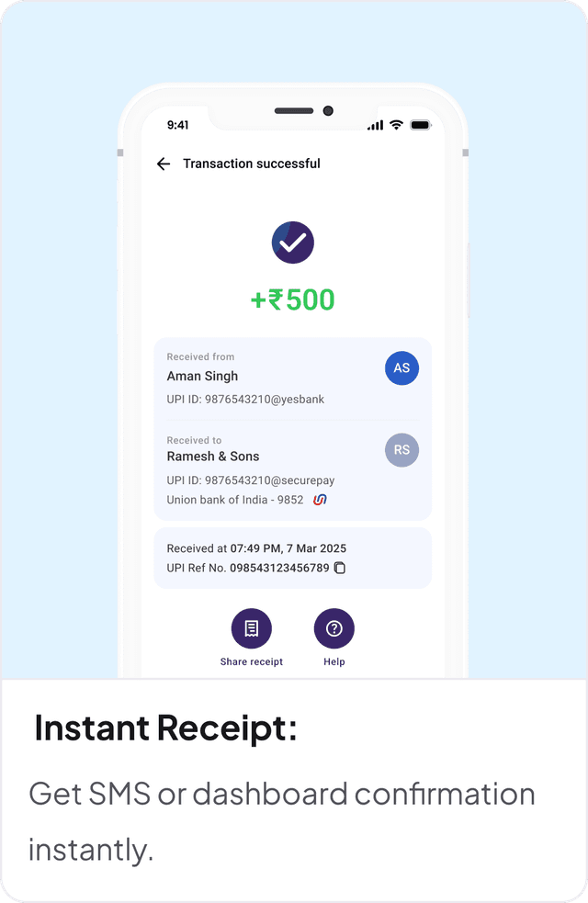Click the green success checkmark badge
This screenshot has width=588, height=903.
[x=292, y=243]
